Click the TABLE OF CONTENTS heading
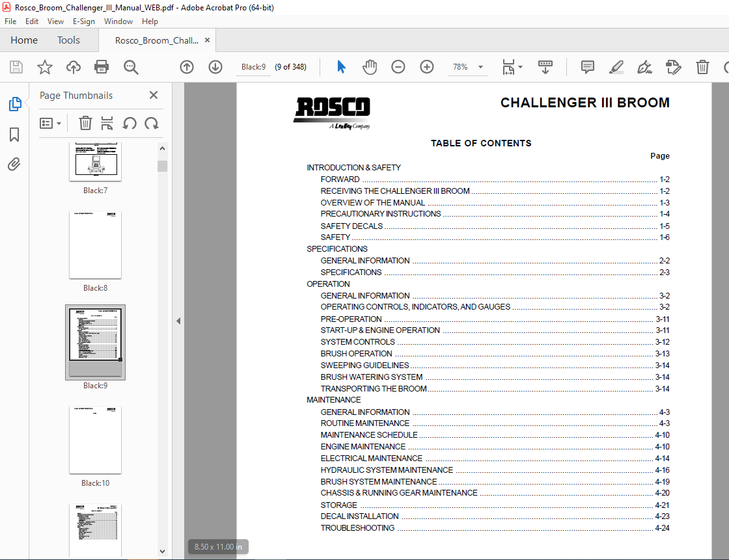 pyautogui.click(x=481, y=143)
